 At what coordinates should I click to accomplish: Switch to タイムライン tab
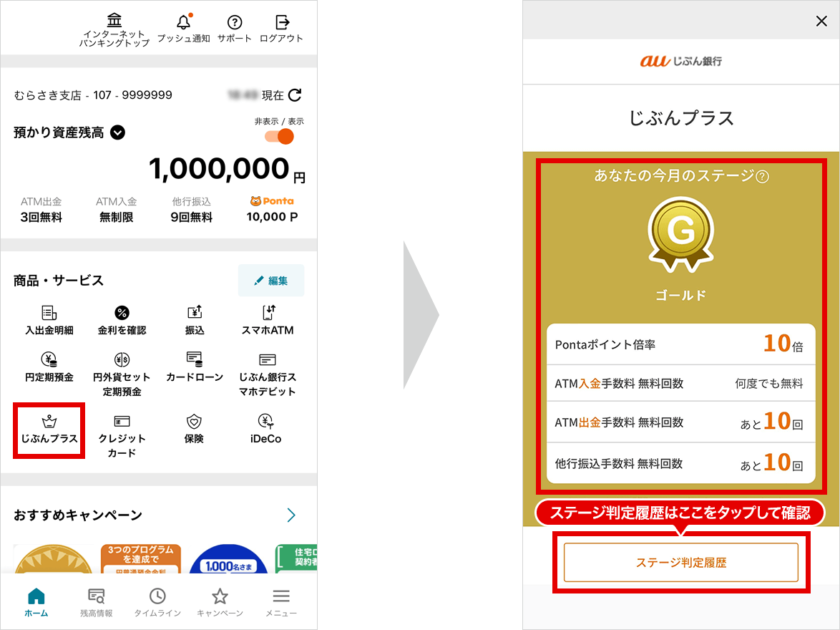[157, 603]
